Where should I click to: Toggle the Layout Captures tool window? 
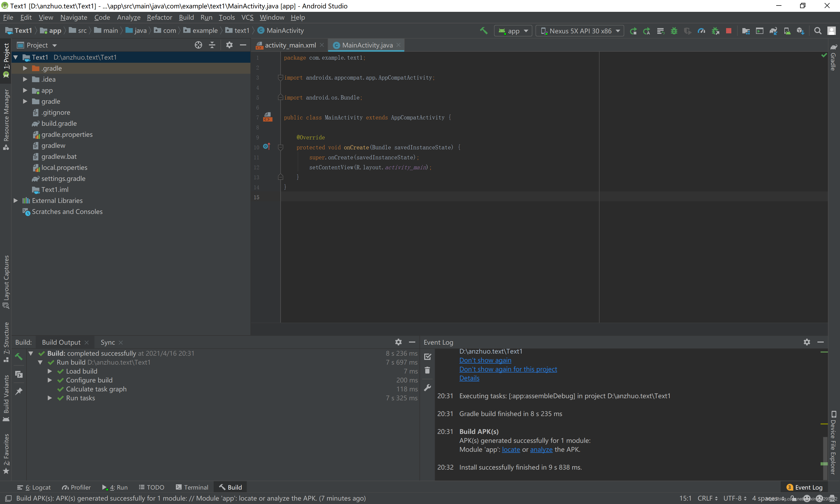(6, 282)
